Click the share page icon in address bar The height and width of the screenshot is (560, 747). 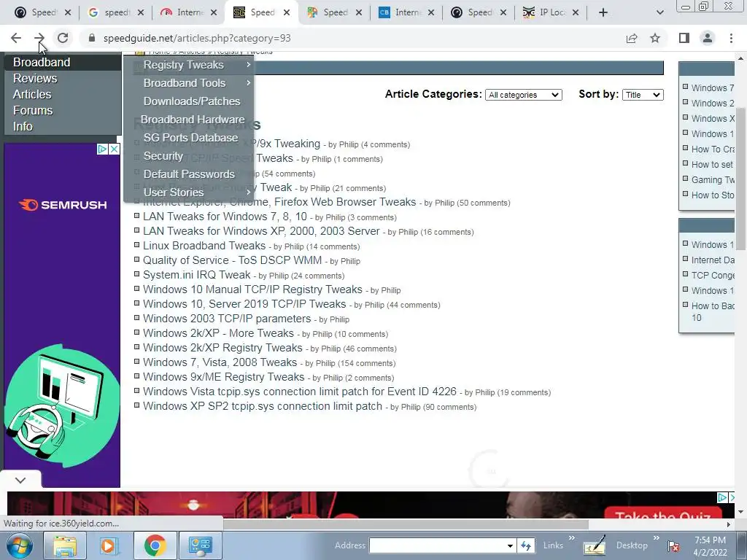click(x=632, y=38)
